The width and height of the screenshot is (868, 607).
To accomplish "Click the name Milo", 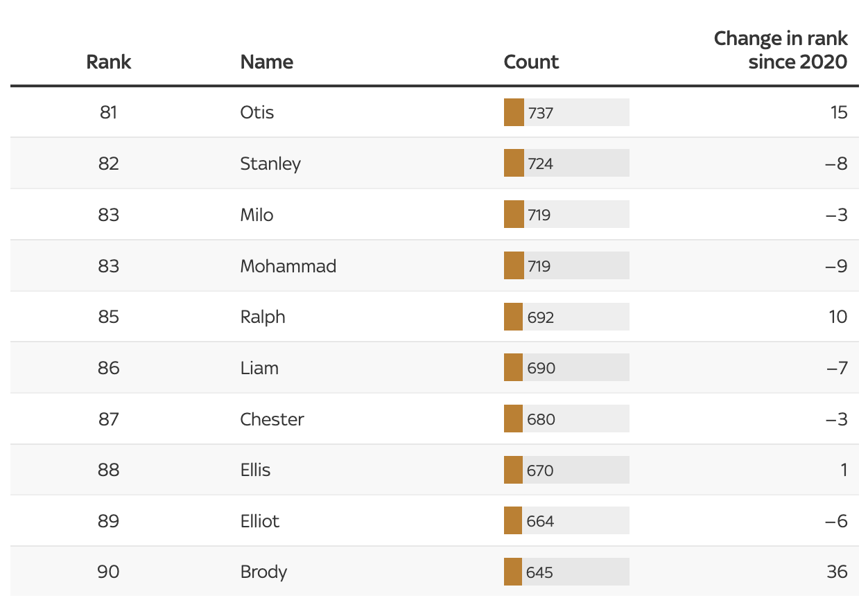I will [x=257, y=215].
